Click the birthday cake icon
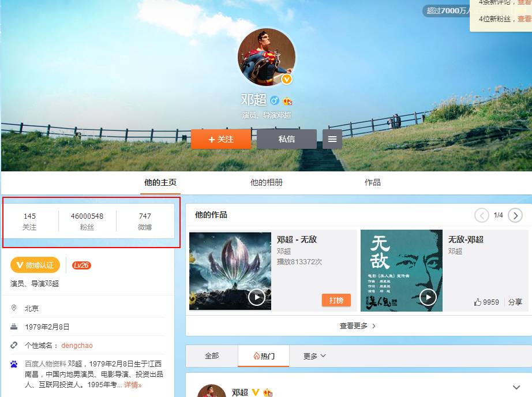 coord(14,327)
